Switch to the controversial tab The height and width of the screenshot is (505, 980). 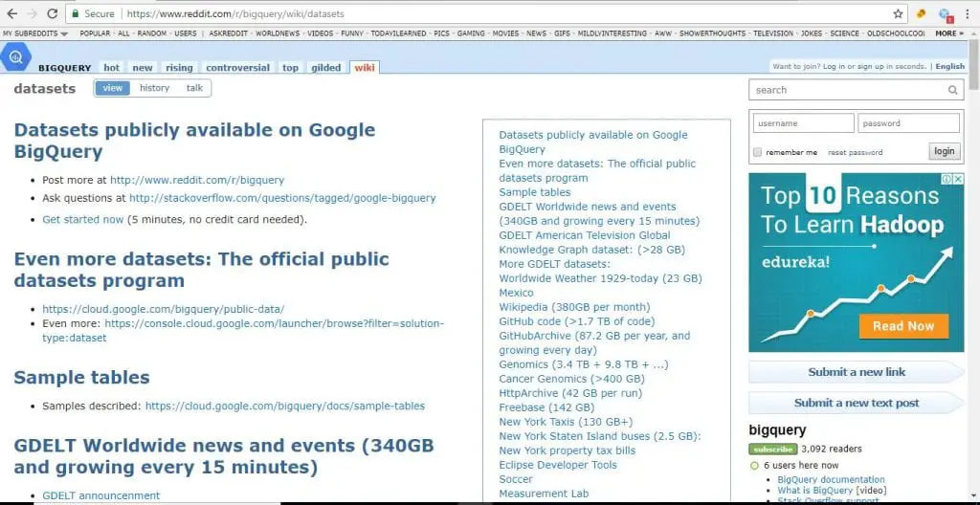237,68
